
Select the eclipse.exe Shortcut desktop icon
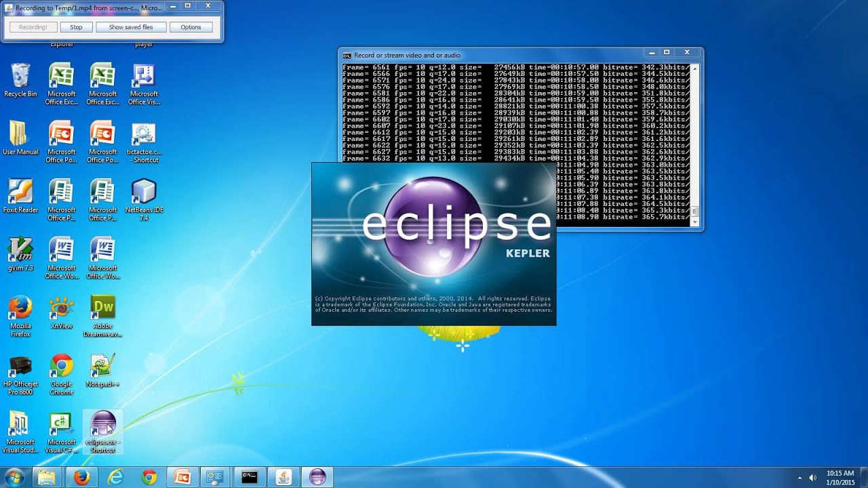point(103,432)
